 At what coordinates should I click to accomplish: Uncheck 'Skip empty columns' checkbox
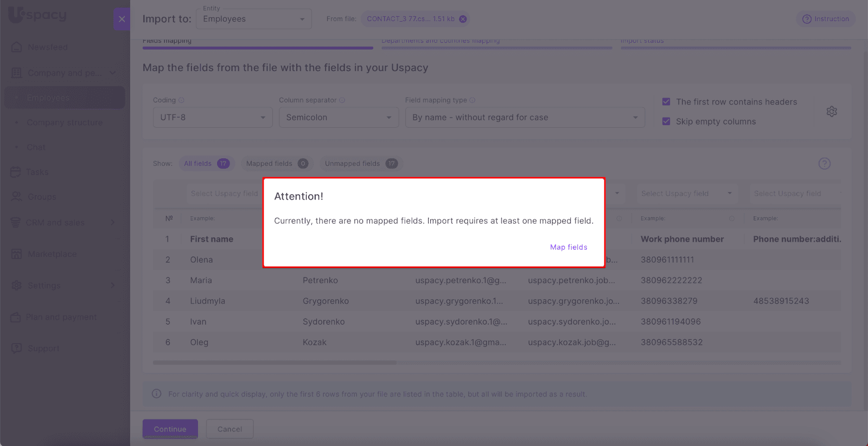coord(666,121)
